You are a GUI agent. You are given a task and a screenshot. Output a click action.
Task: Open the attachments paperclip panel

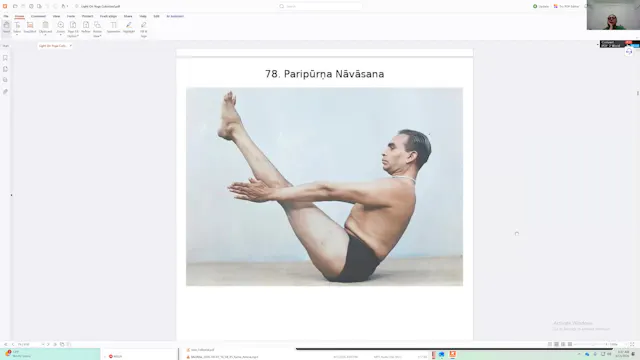pyautogui.click(x=5, y=91)
